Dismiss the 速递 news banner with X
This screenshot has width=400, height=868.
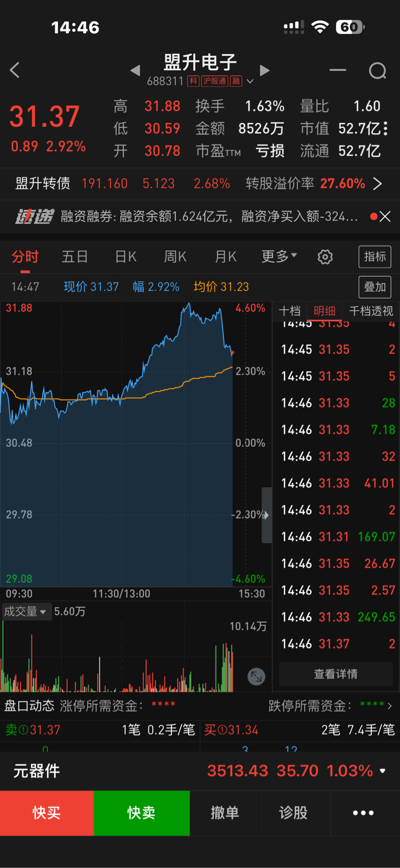[x=385, y=216]
